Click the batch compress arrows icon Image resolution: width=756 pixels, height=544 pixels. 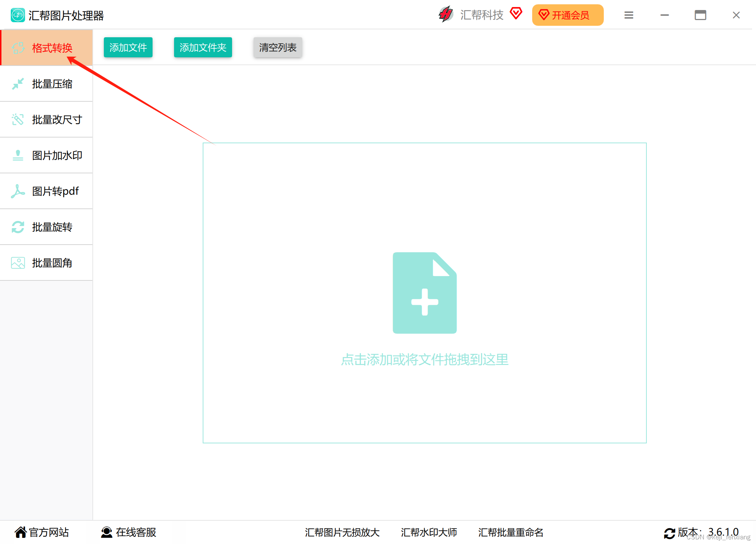[18, 84]
